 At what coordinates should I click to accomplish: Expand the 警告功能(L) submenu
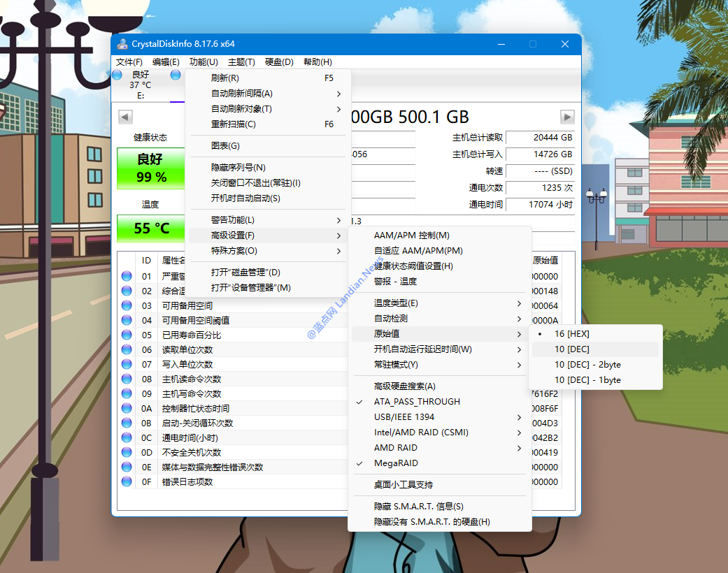[268, 220]
